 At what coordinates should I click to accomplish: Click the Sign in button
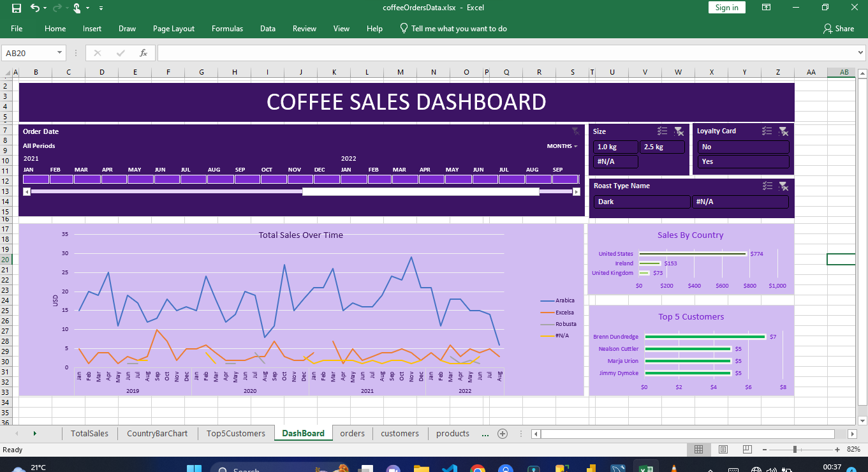point(726,8)
